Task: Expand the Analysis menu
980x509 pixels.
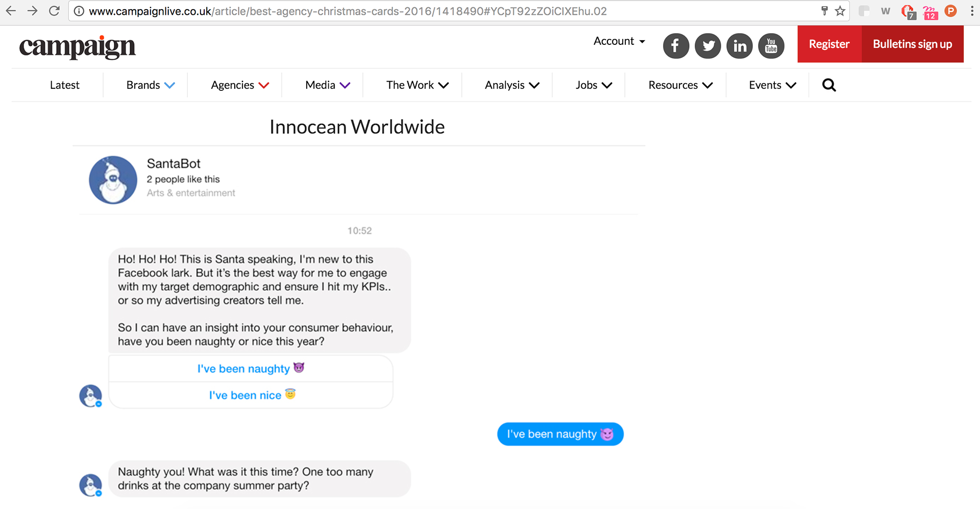Action: (512, 85)
